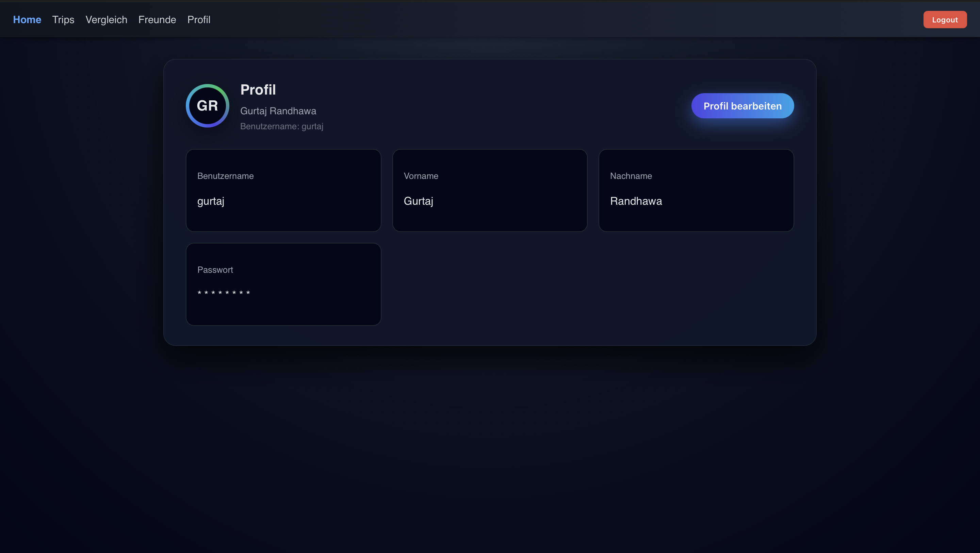Screen dimensions: 980x553
Task: Navigate to the Vergleich section
Action: pos(106,19)
